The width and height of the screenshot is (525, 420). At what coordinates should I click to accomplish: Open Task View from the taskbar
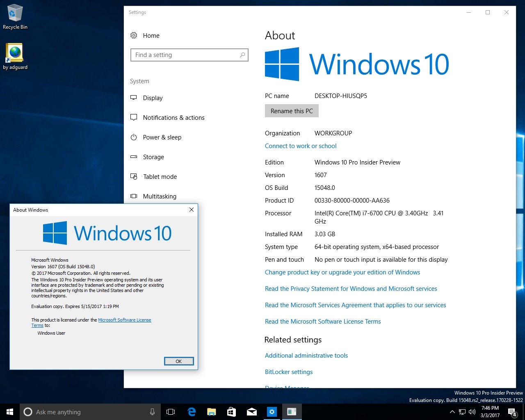[171, 412]
